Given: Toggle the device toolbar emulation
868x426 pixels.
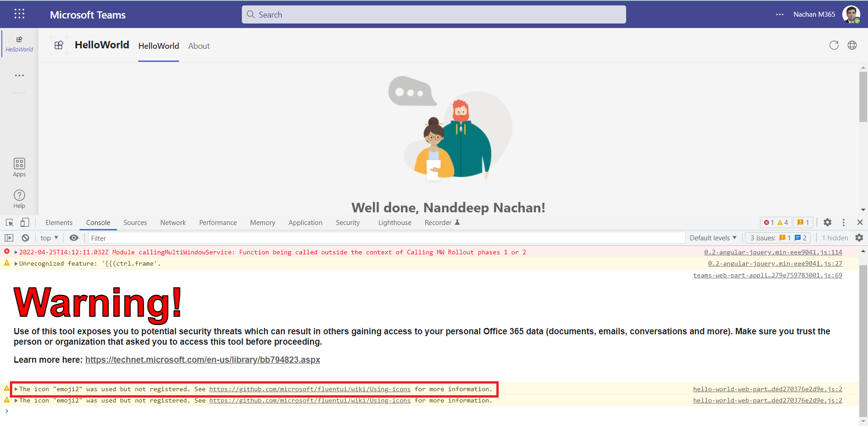Looking at the screenshot, I should [25, 223].
